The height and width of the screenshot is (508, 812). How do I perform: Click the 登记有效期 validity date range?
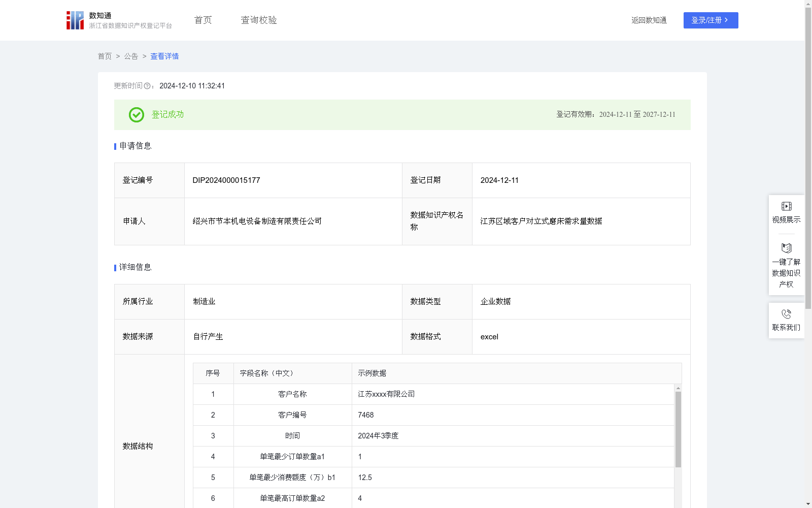(637, 115)
